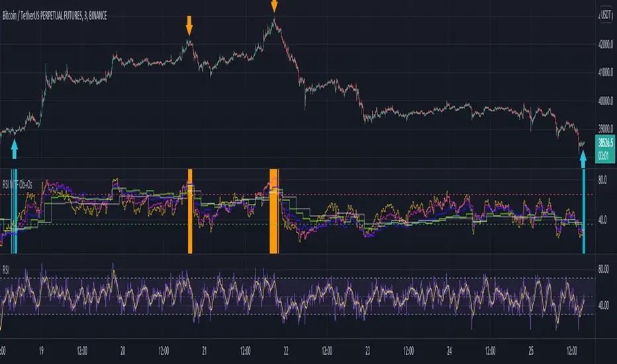The image size is (617, 364).
Task: Click 40.0 on the RSI MTF pane scale
Action: tap(602, 220)
